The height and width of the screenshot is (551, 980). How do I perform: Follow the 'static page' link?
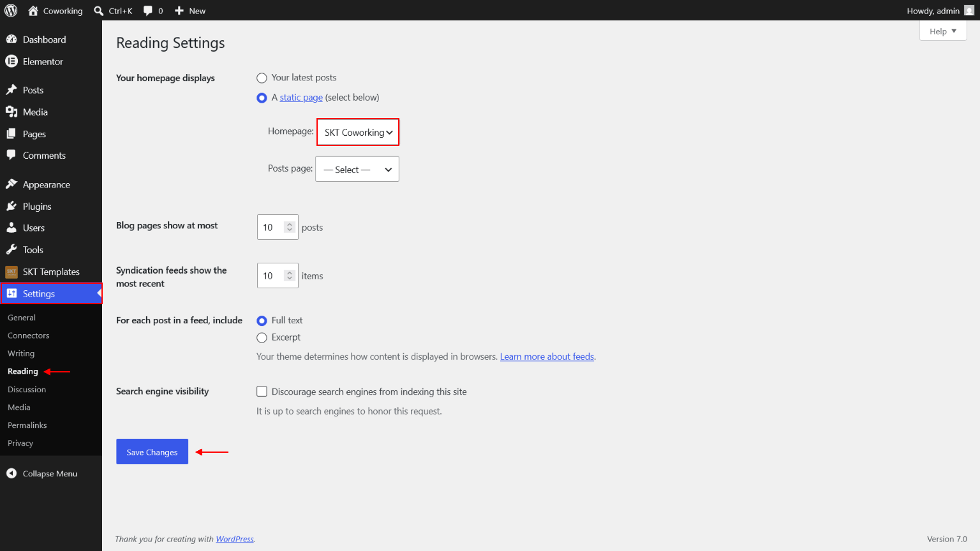tap(301, 98)
